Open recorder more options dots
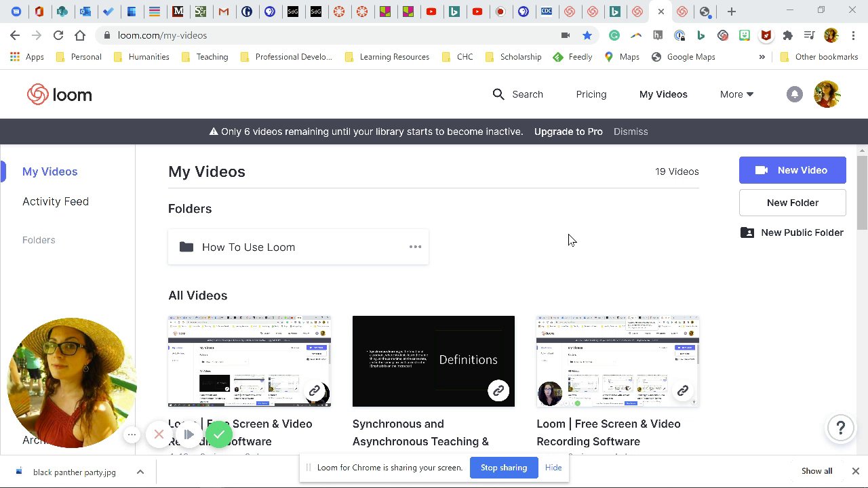The image size is (868, 488). 132,434
